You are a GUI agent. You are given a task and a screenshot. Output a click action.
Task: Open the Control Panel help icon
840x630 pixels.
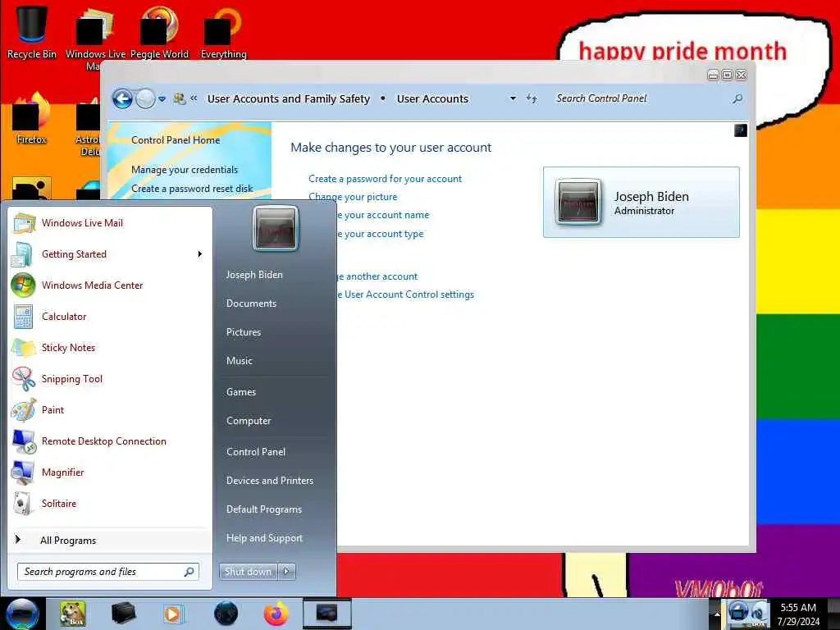(x=741, y=130)
